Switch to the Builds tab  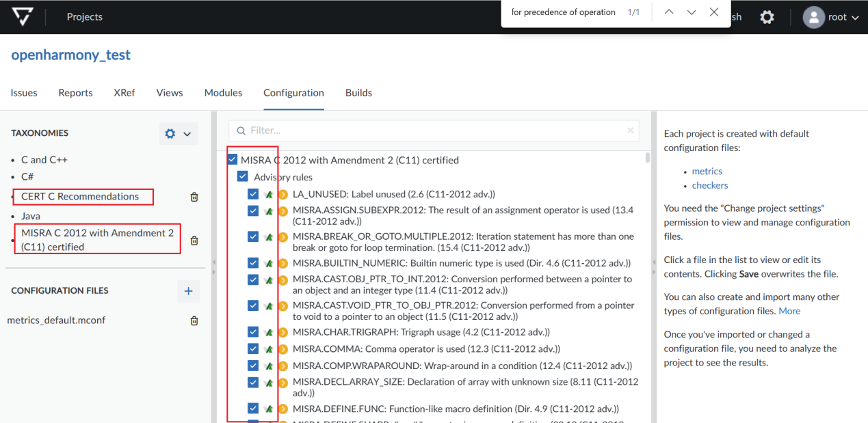358,93
